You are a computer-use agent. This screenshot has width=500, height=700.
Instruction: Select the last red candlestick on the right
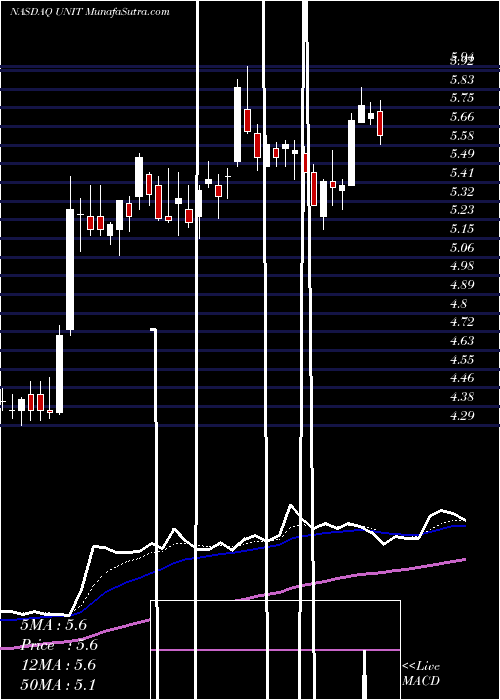tap(380, 123)
